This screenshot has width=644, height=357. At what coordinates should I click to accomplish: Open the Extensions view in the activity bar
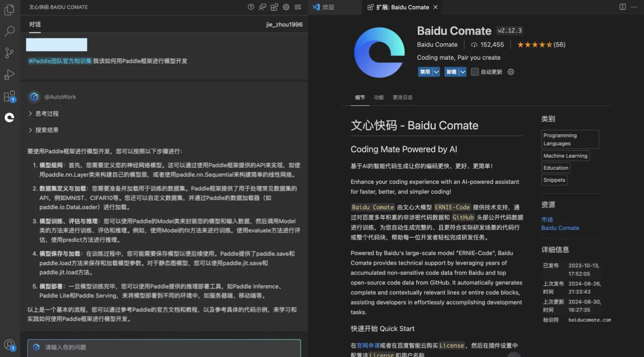pyautogui.click(x=9, y=96)
